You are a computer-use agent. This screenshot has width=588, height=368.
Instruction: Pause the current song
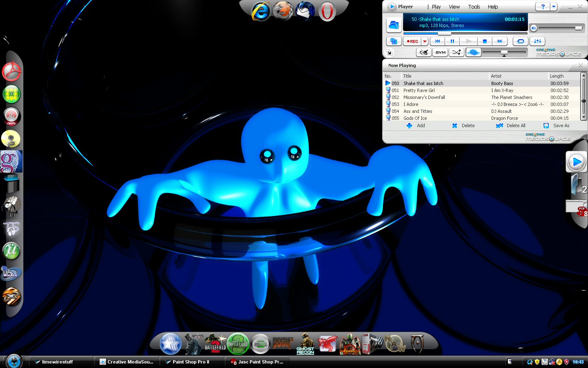pyautogui.click(x=452, y=41)
